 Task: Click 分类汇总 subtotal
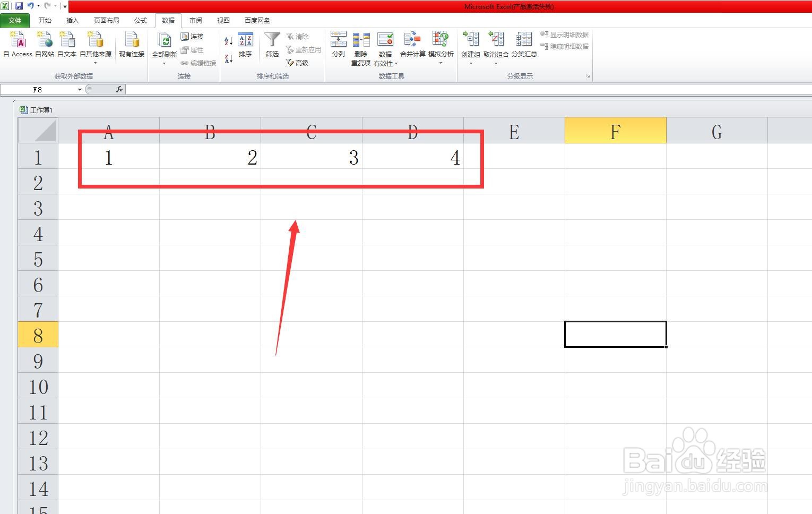coord(524,45)
